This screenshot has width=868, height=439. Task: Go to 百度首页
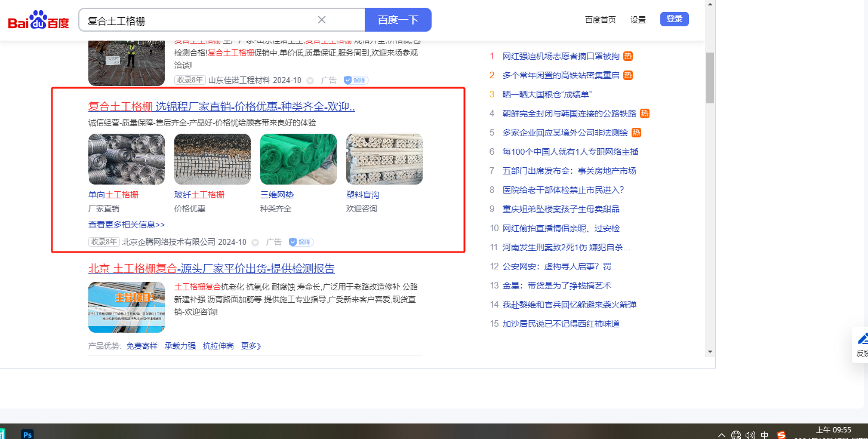[x=601, y=20]
